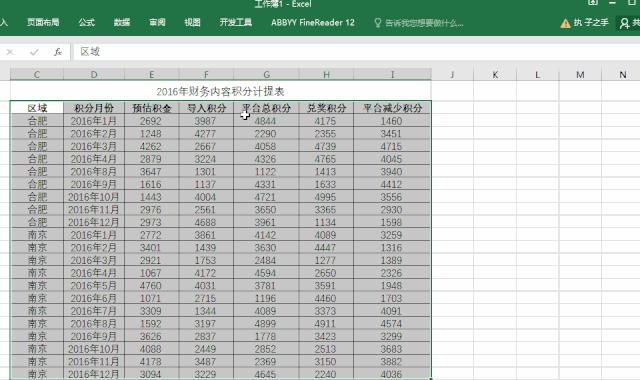Switch to the 数据 ribbon tab
Image resolution: width=640 pixels, height=380 pixels.
122,22
